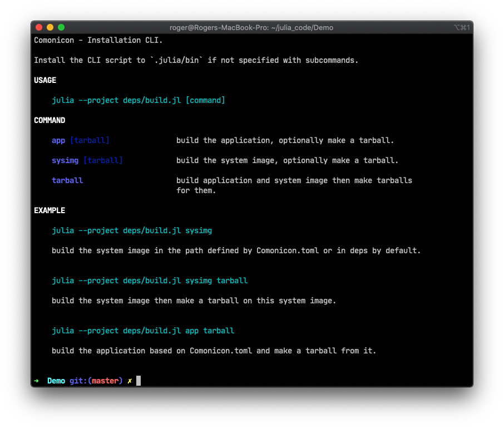The height and width of the screenshot is (428, 504).
Task: Click the example command 'sysimg tarball'
Action: point(150,281)
